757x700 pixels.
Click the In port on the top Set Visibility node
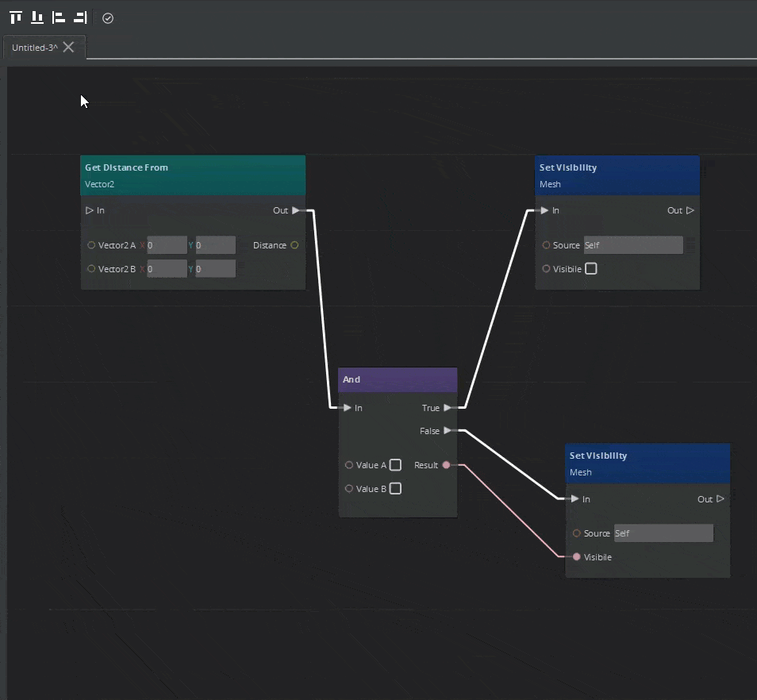(545, 210)
